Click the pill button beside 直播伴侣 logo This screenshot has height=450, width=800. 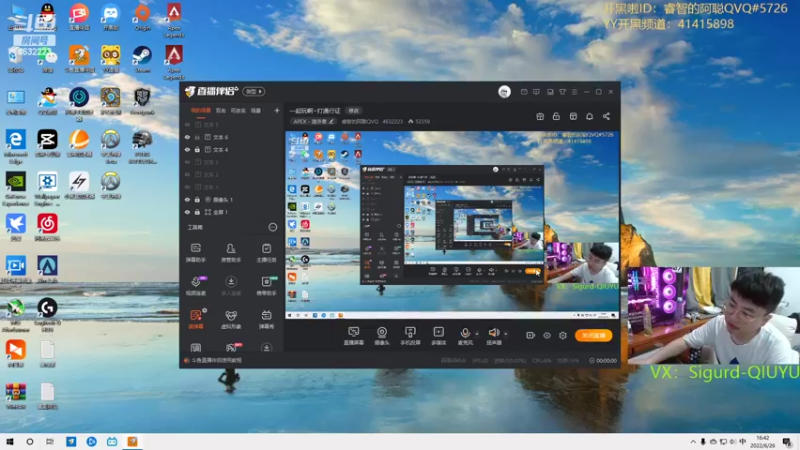click(x=254, y=91)
